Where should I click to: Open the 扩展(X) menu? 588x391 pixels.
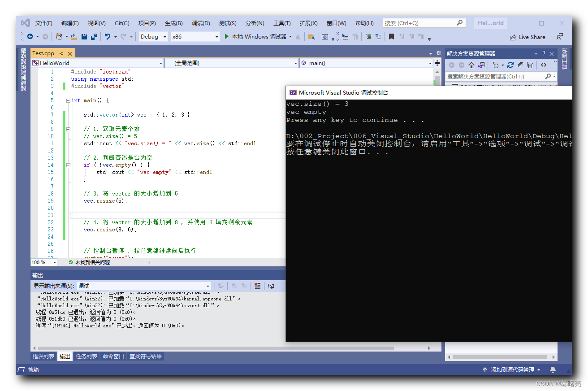308,23
